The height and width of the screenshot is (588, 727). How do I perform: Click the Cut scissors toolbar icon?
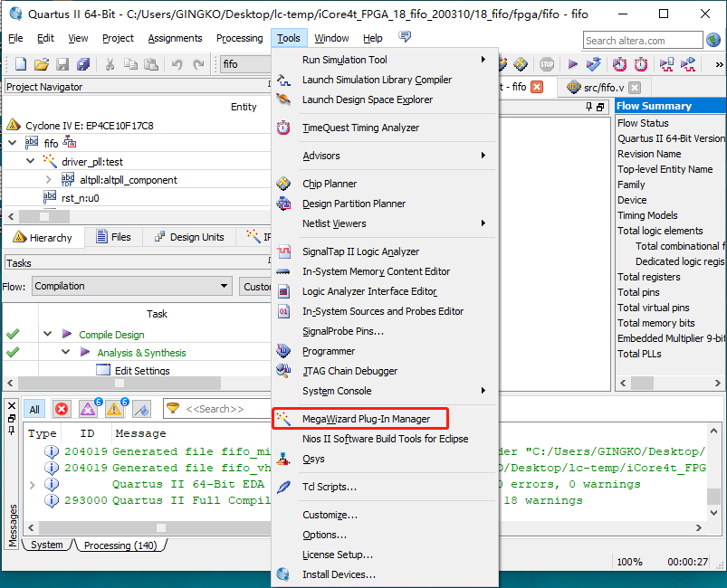tap(110, 64)
